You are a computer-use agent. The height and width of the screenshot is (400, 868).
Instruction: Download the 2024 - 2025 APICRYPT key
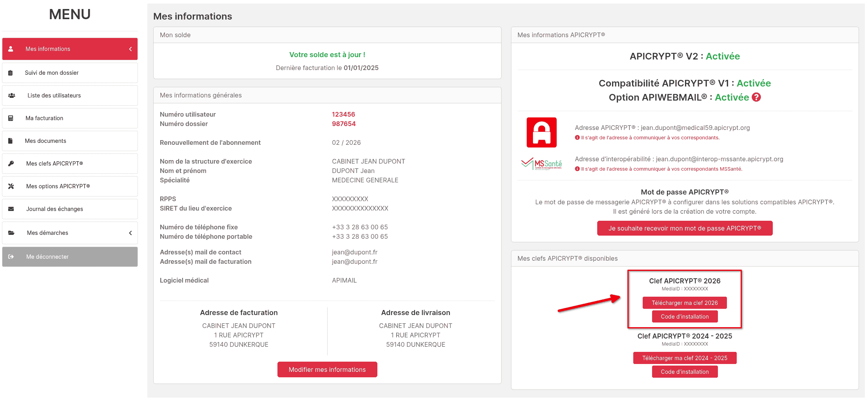[x=684, y=358]
